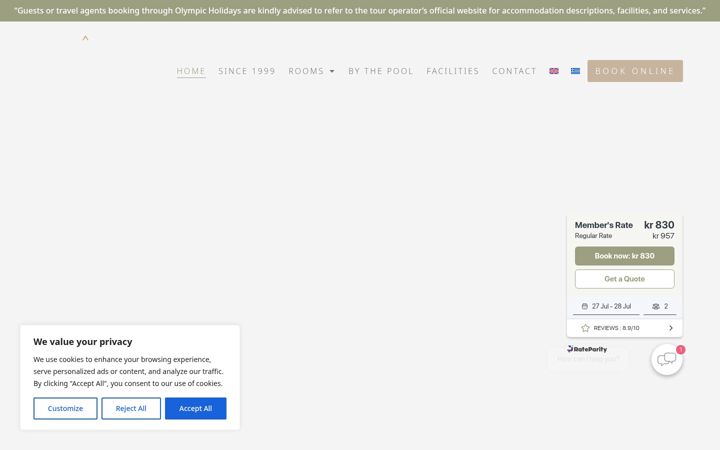
Task: Expand reviews with the right chevron
Action: coord(671,328)
